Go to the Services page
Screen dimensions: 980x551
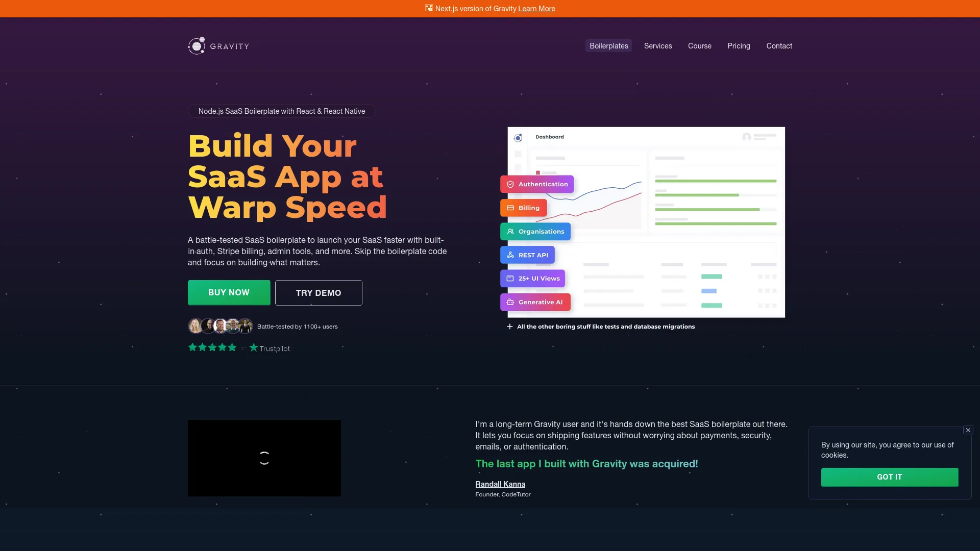(x=658, y=46)
